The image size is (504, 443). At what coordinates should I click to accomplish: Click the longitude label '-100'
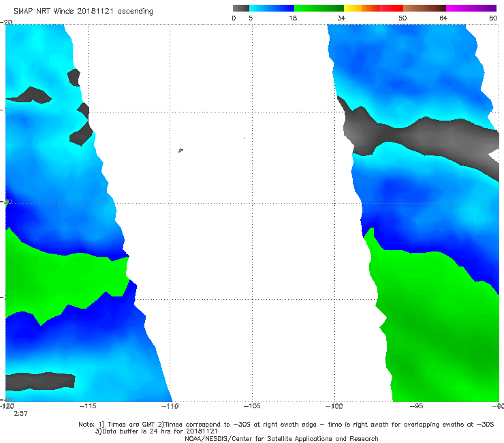334,406
